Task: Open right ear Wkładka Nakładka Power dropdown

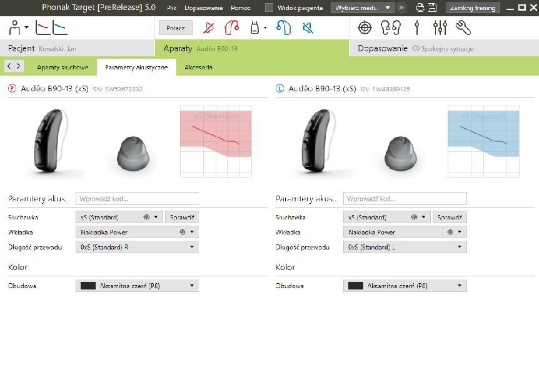Action: click(137, 232)
